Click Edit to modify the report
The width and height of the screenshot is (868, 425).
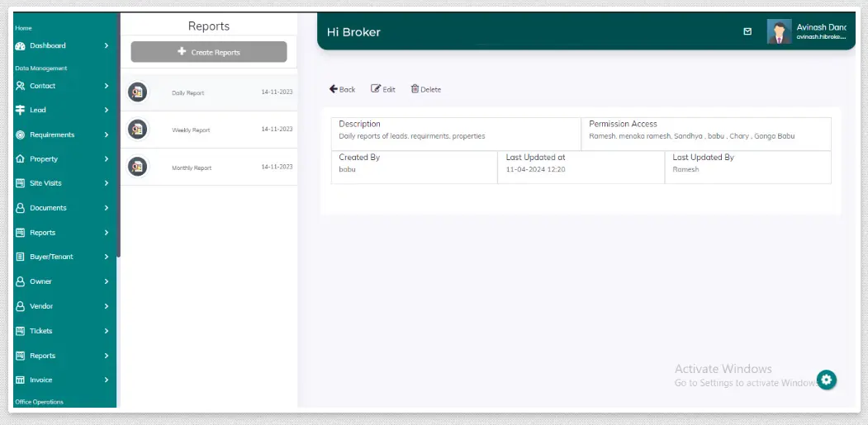point(383,89)
